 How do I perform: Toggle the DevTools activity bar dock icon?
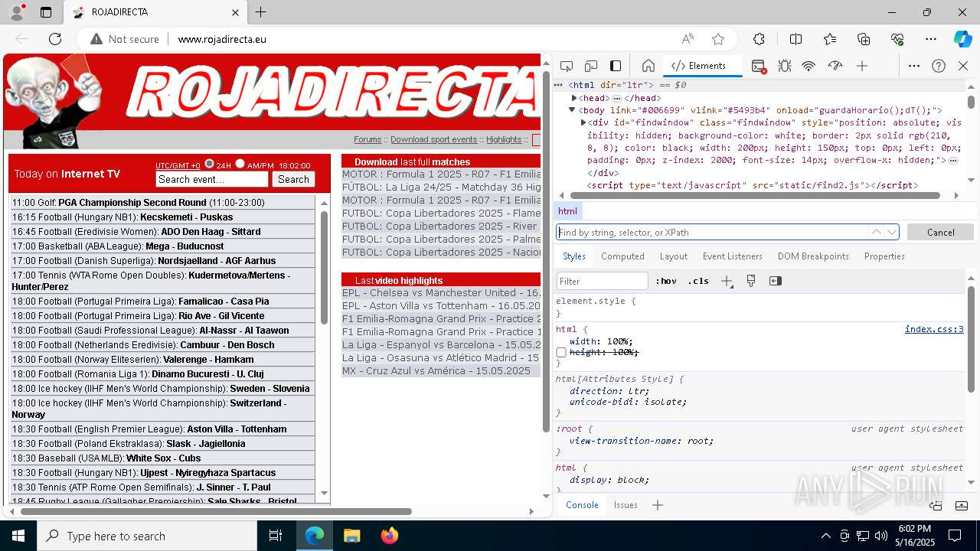pyautogui.click(x=616, y=66)
